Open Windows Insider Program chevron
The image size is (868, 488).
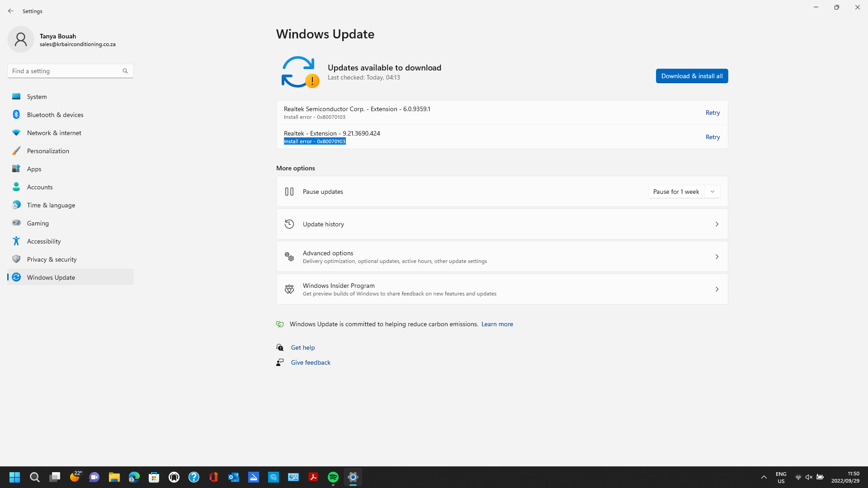coord(717,289)
